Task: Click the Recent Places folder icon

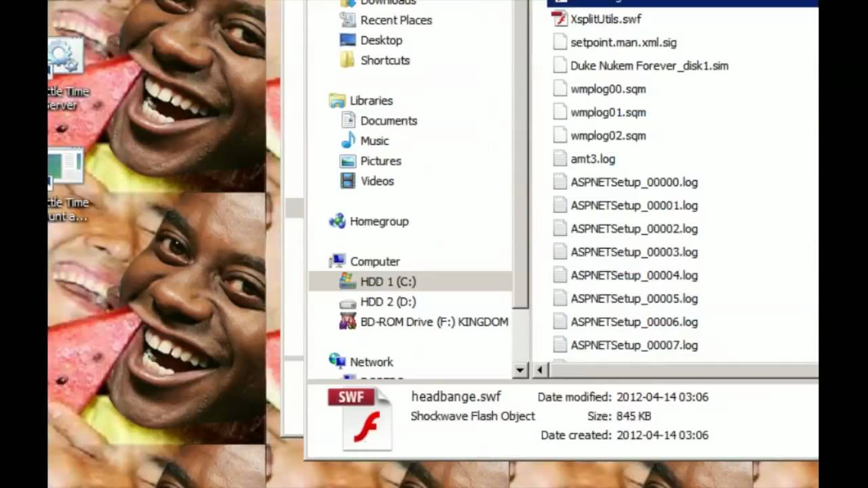Action: click(x=348, y=20)
